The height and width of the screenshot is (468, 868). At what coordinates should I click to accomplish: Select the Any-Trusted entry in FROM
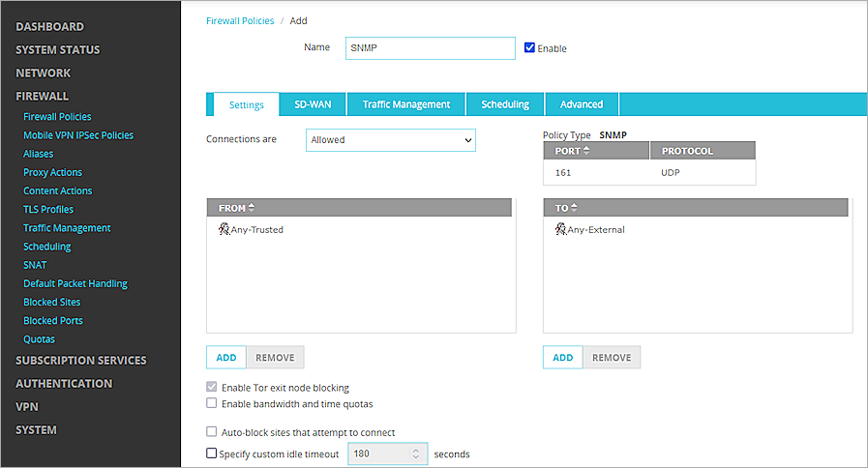(x=256, y=229)
